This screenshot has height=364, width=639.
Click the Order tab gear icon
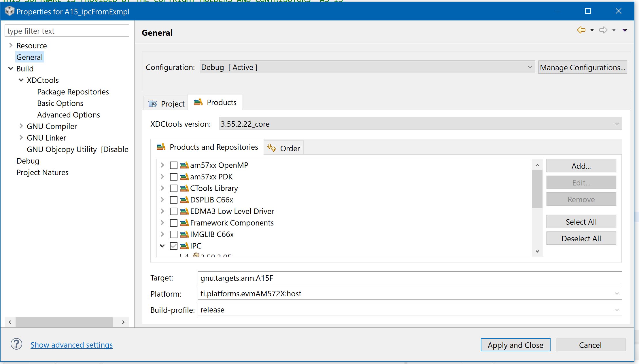coord(271,147)
